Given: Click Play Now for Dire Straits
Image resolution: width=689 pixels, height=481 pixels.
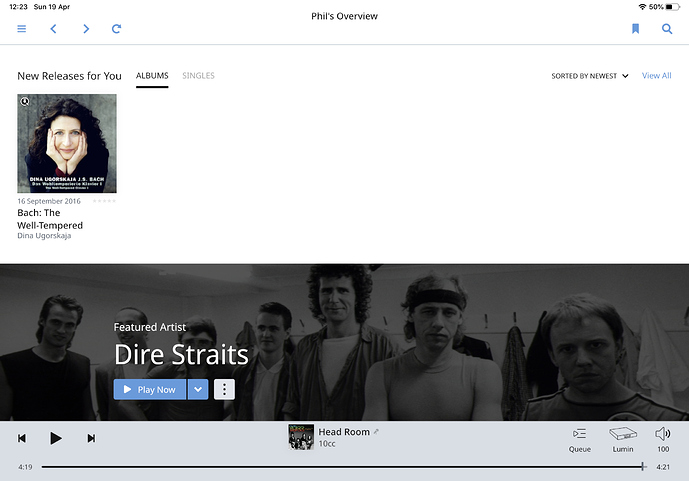Looking at the screenshot, I should (x=150, y=390).
